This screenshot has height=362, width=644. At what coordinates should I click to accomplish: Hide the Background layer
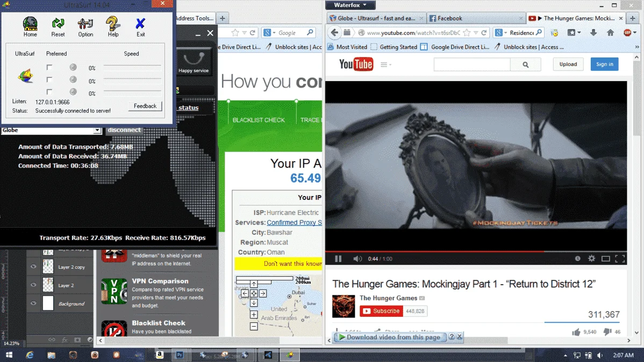[x=33, y=303]
